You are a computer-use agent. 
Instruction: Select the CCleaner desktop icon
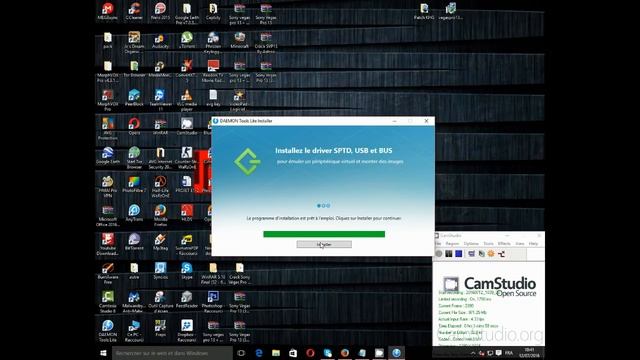coord(134,11)
